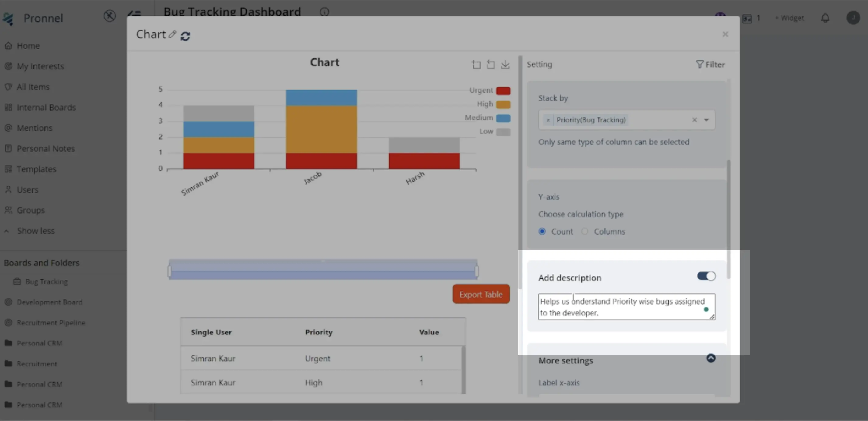
Task: Click the + Widget button
Action: click(x=789, y=18)
